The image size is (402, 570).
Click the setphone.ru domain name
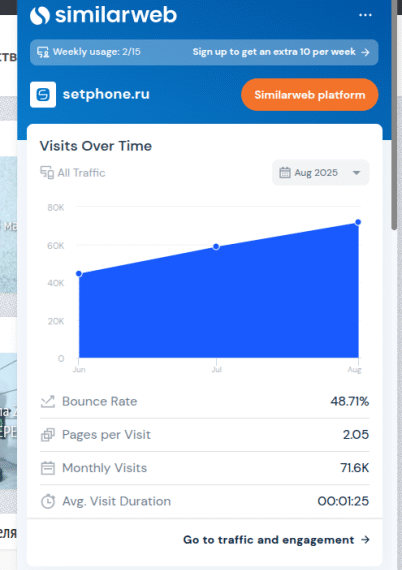click(x=106, y=94)
